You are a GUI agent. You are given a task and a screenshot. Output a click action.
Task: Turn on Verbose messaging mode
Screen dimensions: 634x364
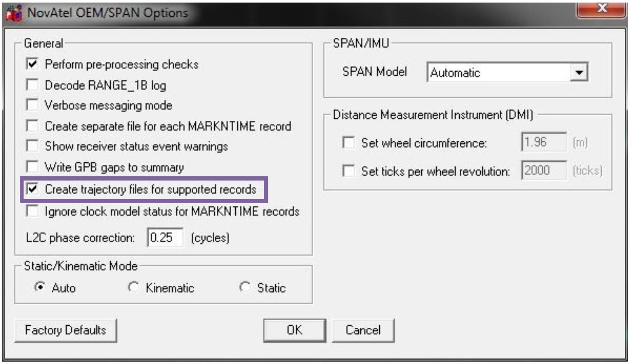pyautogui.click(x=32, y=104)
